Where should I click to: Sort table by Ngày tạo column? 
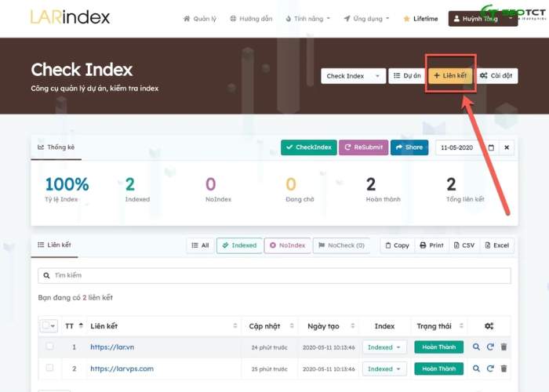(x=329, y=326)
